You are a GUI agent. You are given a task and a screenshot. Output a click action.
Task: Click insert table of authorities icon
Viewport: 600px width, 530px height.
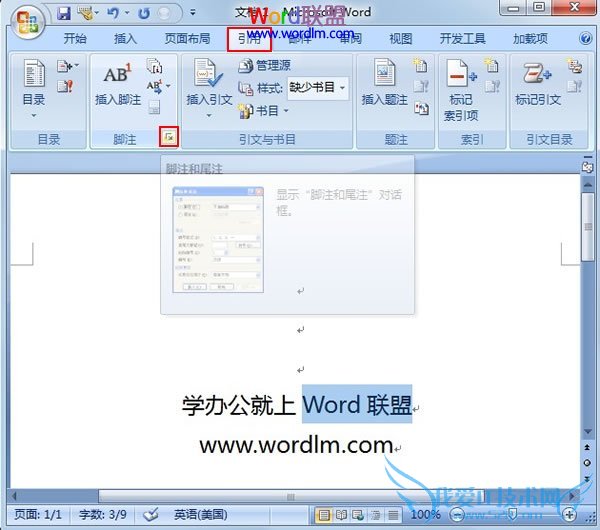(x=574, y=66)
